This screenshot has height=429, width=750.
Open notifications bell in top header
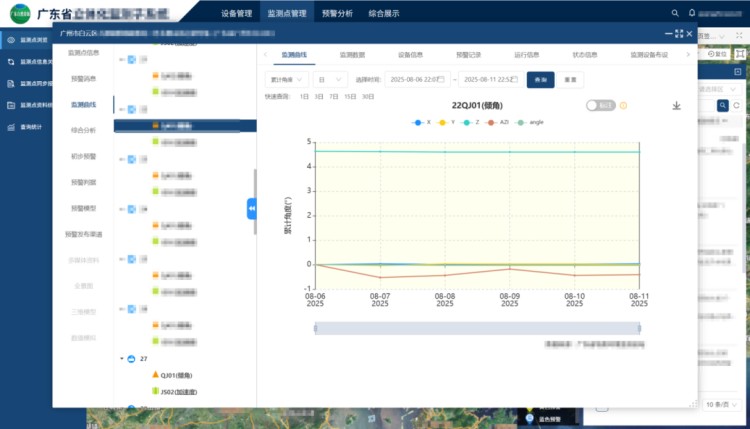point(692,13)
